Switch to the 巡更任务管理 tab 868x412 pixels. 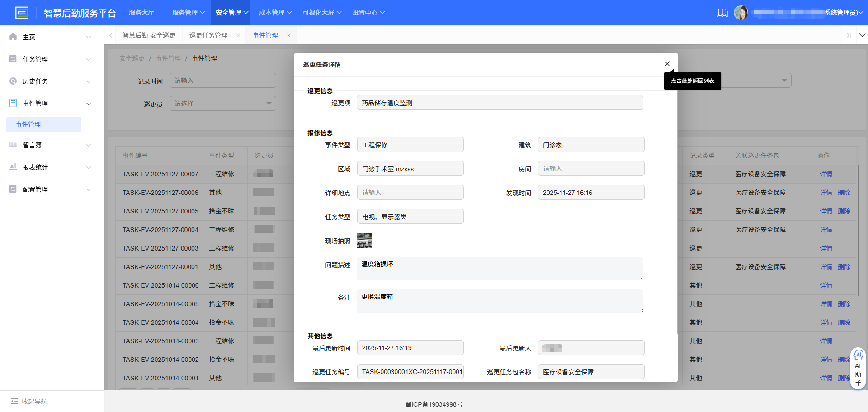pos(208,35)
